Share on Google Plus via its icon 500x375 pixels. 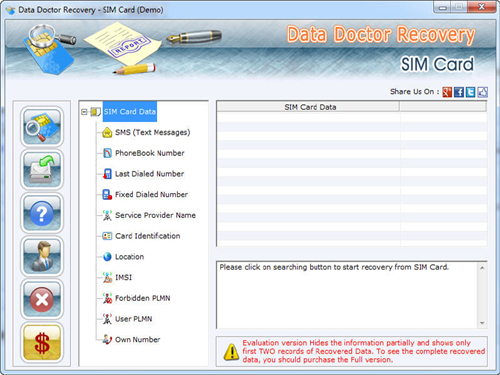point(447,92)
